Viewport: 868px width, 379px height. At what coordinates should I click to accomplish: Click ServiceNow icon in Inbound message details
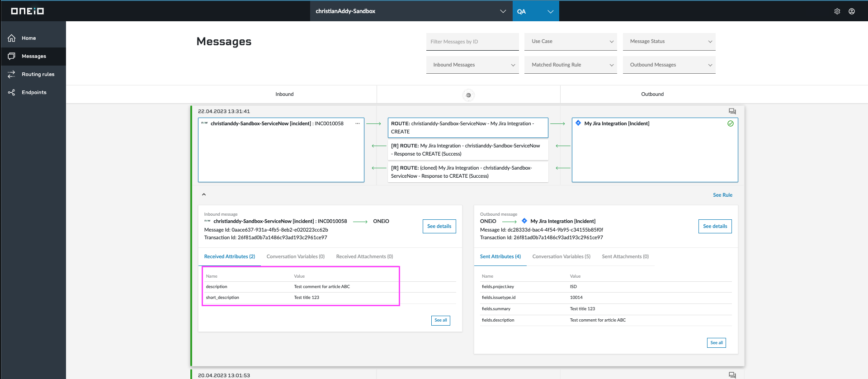[208, 221]
